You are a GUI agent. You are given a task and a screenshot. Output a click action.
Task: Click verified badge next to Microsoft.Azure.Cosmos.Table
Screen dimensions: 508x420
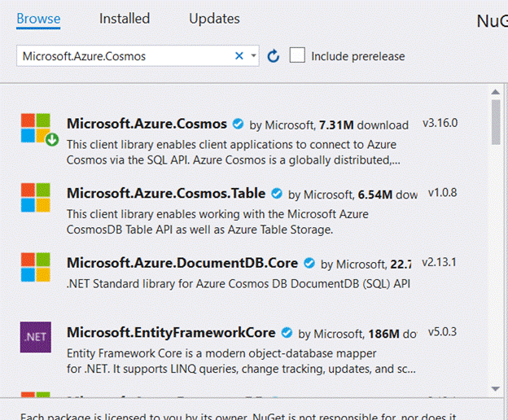pyautogui.click(x=277, y=195)
